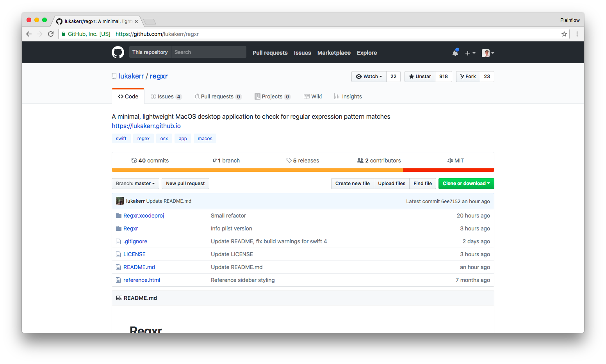Click the regxr repository name link
This screenshot has height=364, width=606.
[159, 76]
